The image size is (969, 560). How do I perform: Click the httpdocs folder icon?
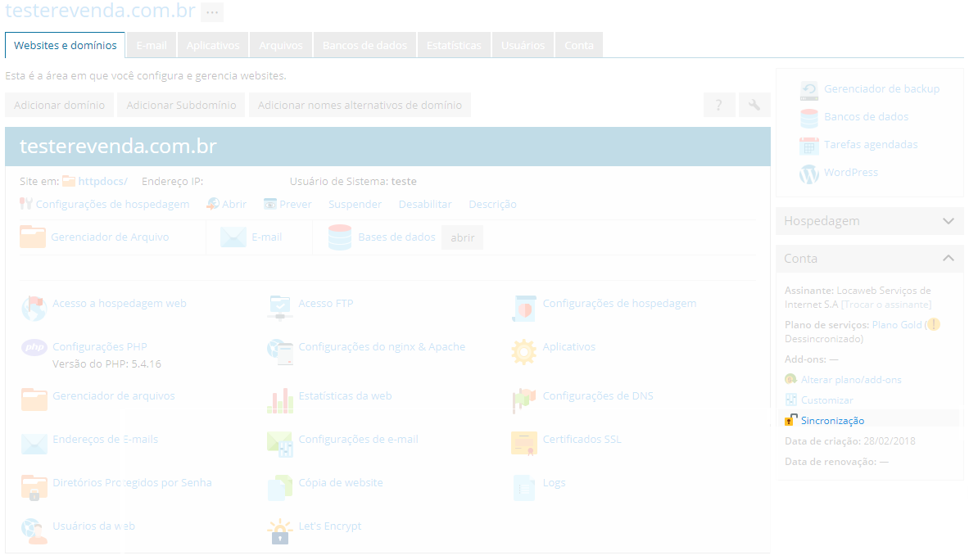pyautogui.click(x=69, y=182)
